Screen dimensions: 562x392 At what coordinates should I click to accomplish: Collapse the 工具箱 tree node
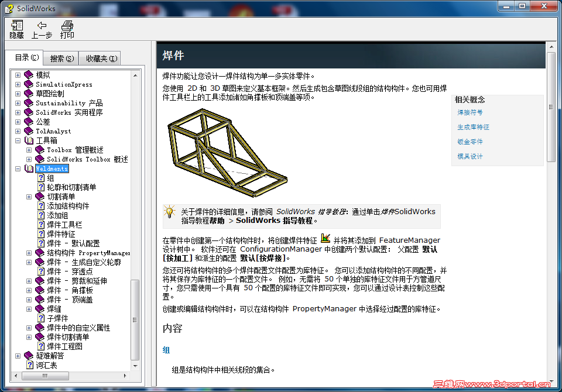point(18,141)
